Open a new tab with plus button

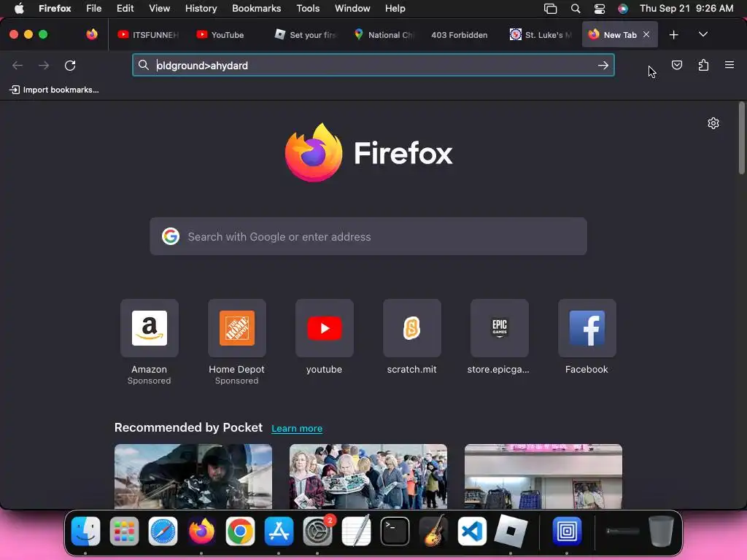point(673,35)
